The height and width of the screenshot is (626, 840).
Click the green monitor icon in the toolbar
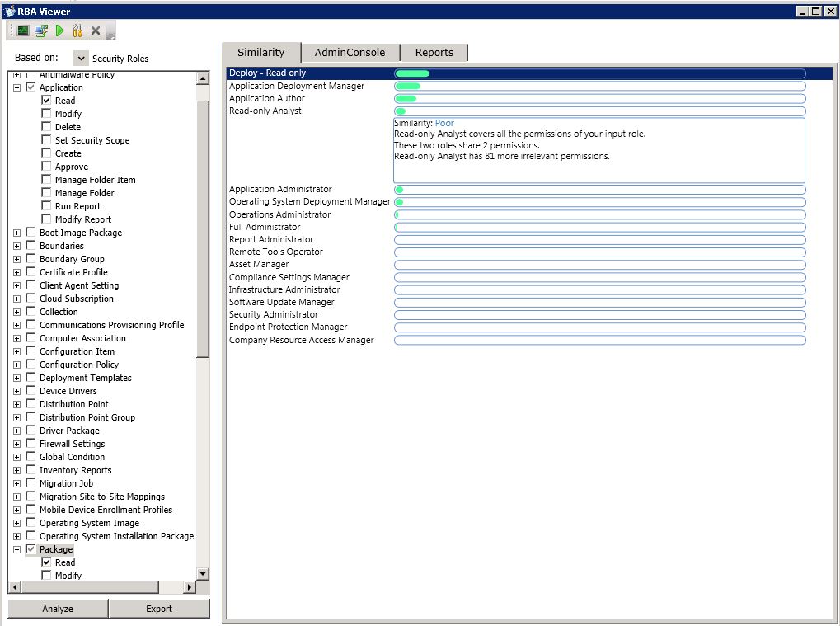[23, 31]
